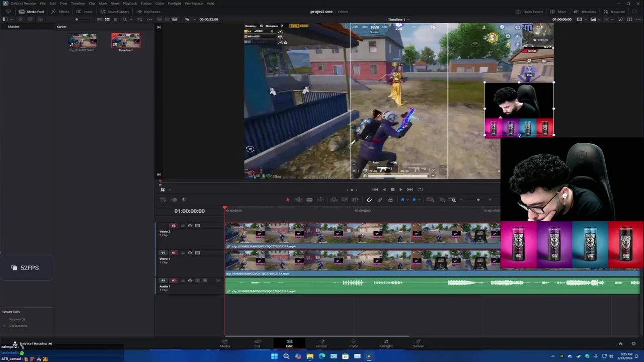644x362 pixels.
Task: Switch media pool to list view
Action: [115, 19]
